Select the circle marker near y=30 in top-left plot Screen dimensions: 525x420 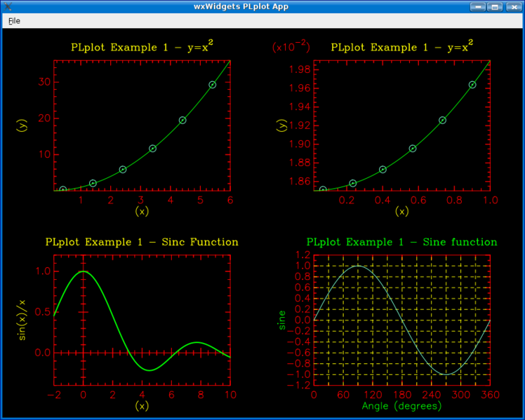(x=213, y=85)
